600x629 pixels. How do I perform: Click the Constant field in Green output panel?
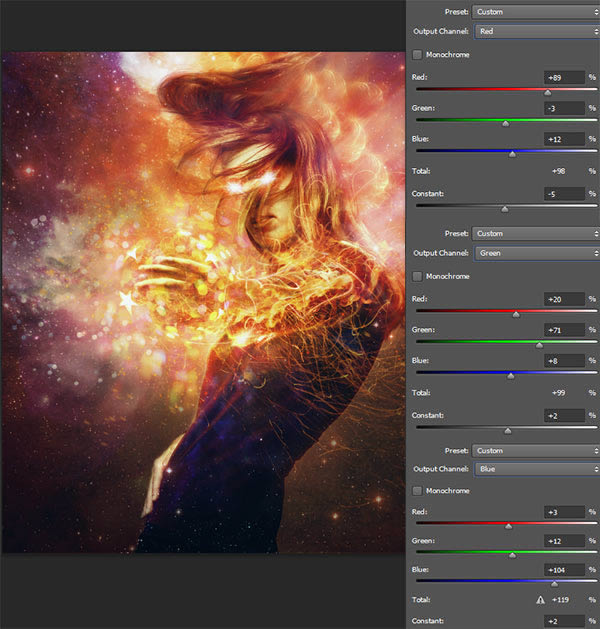[564, 416]
